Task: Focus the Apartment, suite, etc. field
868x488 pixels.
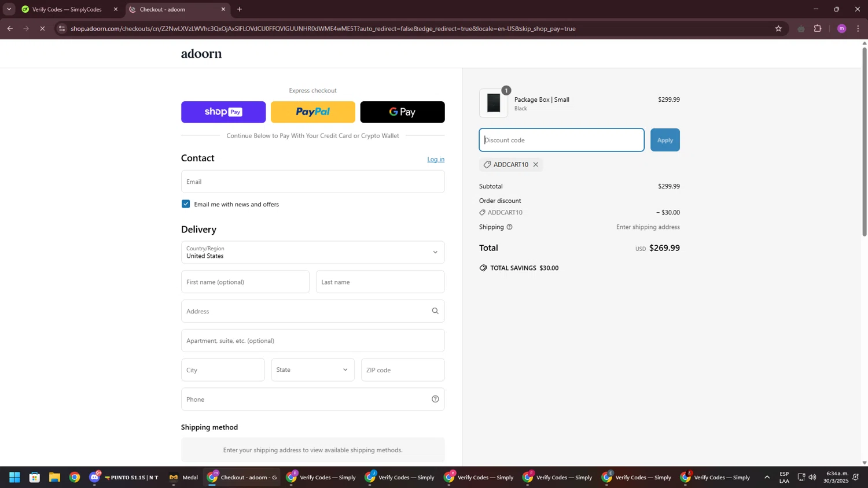Action: click(313, 341)
